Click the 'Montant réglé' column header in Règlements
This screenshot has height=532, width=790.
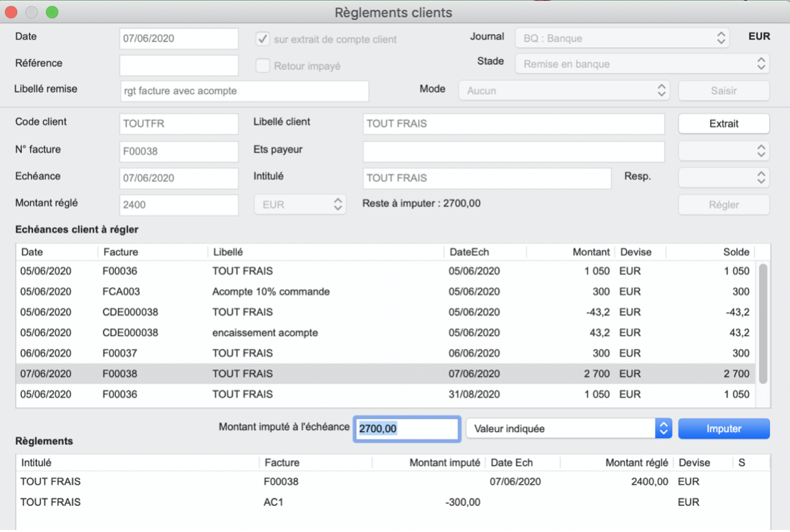(617, 463)
